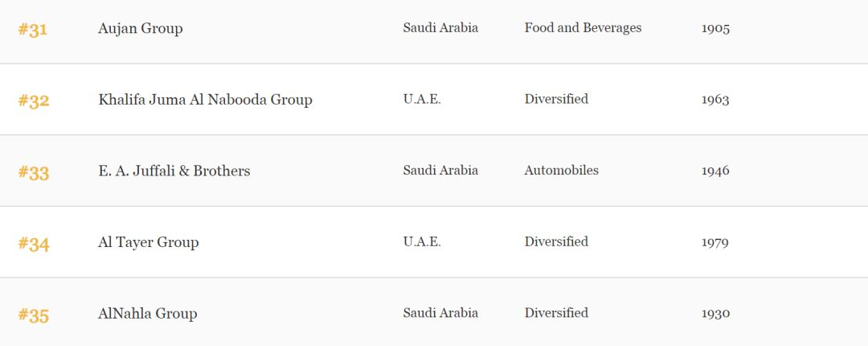Click the #33 rank number
868x346 pixels.
pos(33,172)
